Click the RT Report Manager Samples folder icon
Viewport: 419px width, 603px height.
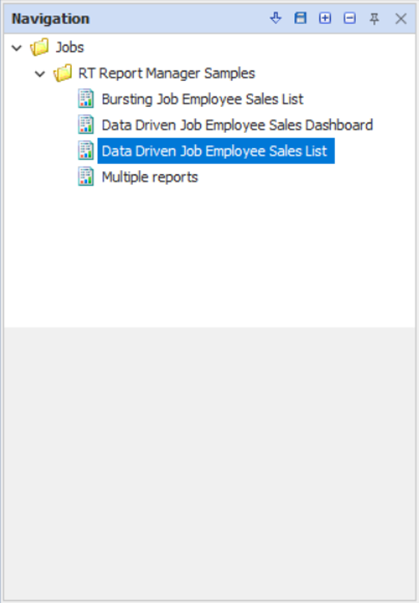tap(62, 73)
